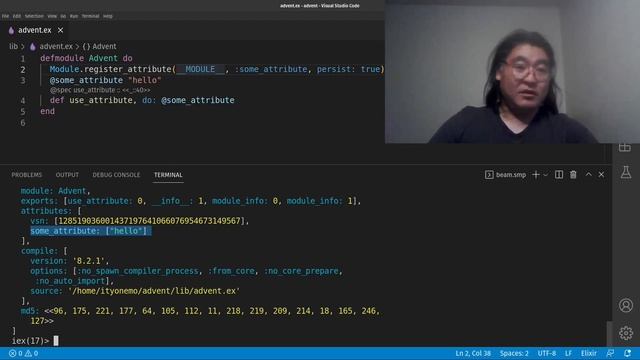Add a new terminal with plus icon

536,175
